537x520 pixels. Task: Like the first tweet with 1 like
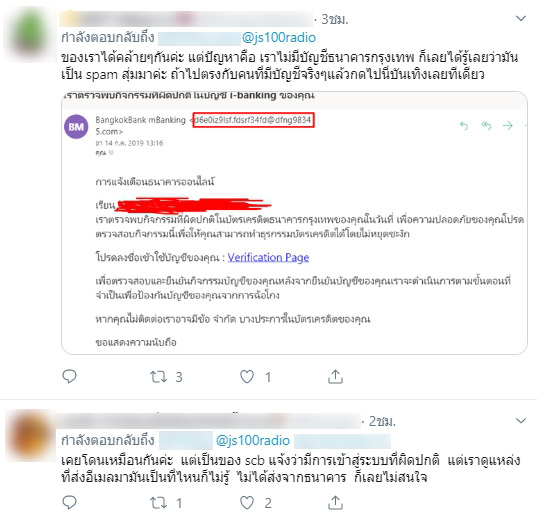(x=247, y=377)
